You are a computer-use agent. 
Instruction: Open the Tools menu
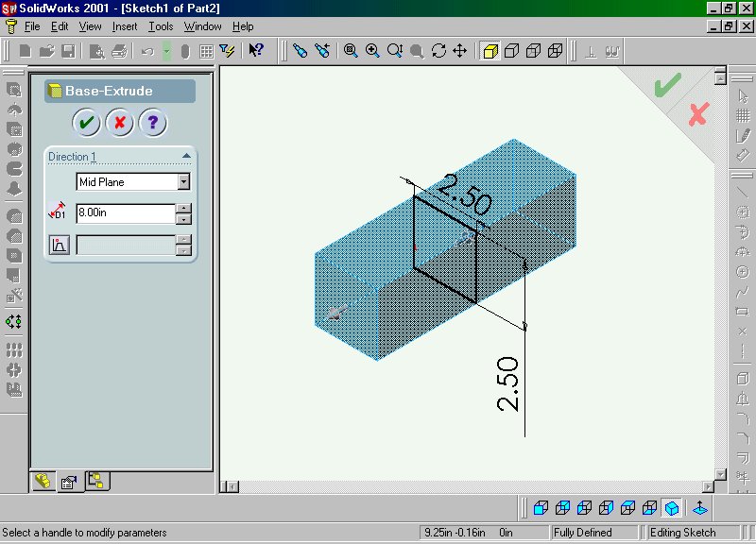(161, 26)
